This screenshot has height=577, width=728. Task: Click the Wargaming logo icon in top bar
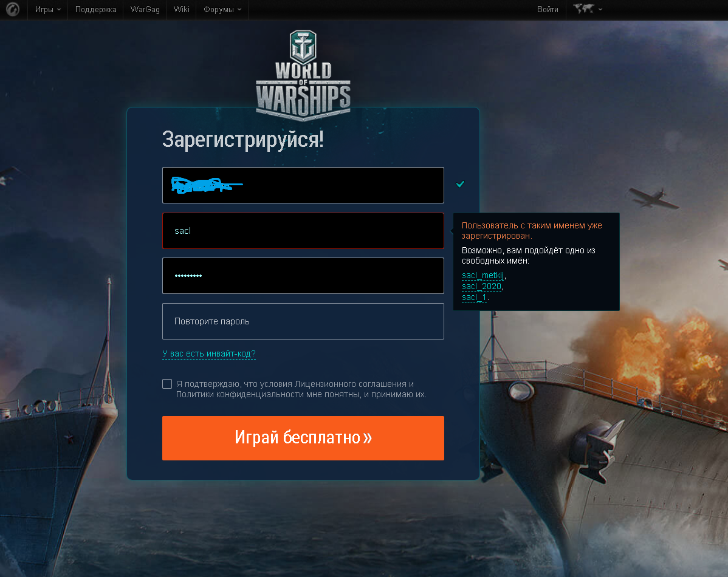point(13,9)
